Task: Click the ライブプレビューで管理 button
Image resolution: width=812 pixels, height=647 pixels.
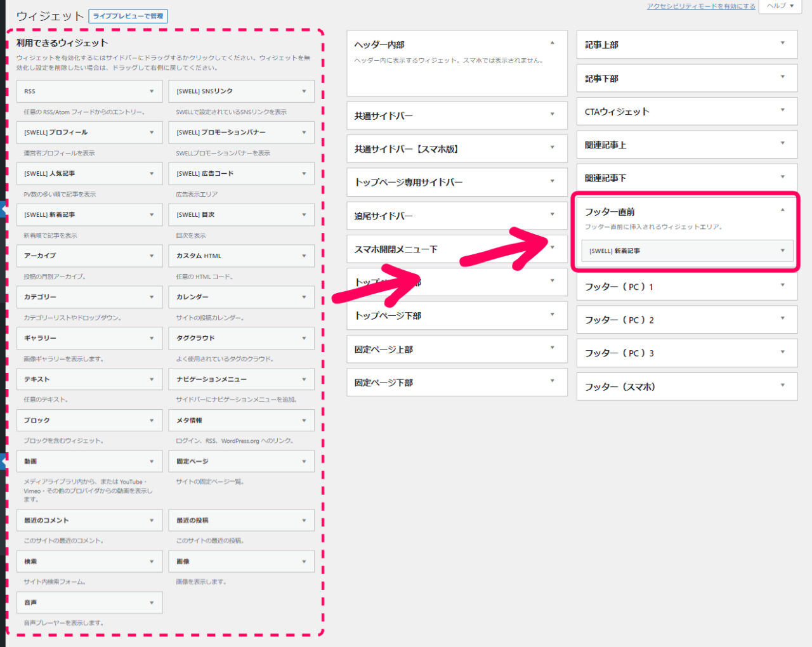Action: click(x=128, y=16)
